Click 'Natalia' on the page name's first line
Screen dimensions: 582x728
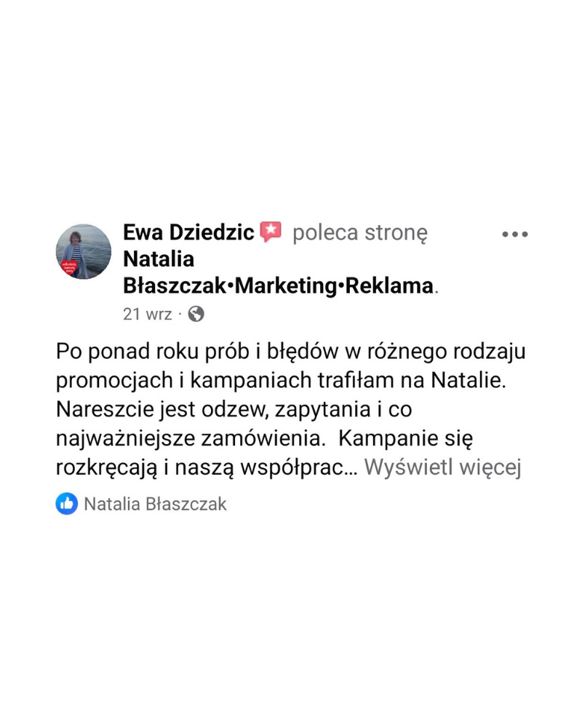click(x=159, y=259)
